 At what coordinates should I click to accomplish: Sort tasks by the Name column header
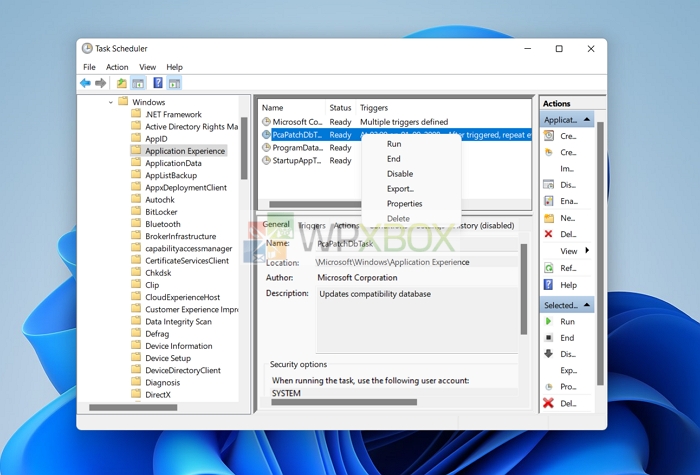tap(292, 108)
